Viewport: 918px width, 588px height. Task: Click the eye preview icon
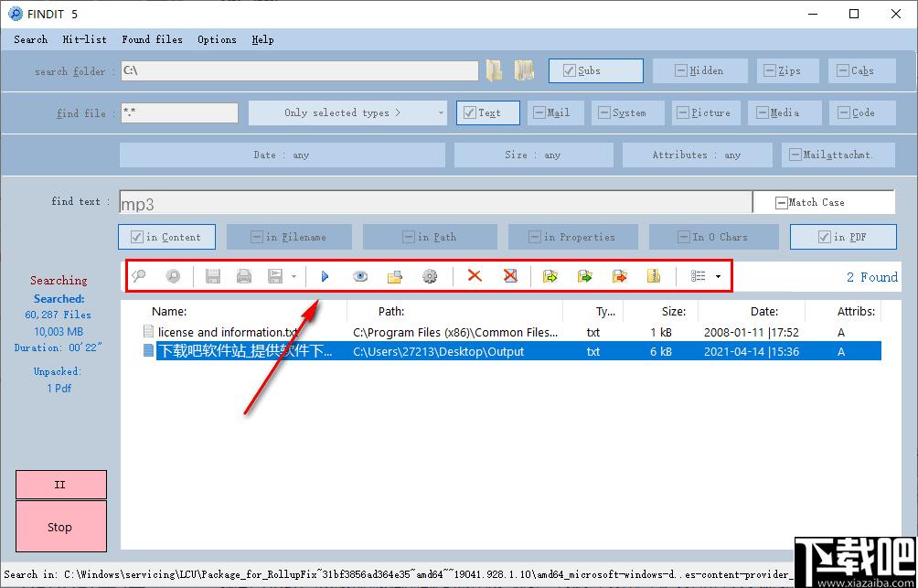click(x=360, y=276)
